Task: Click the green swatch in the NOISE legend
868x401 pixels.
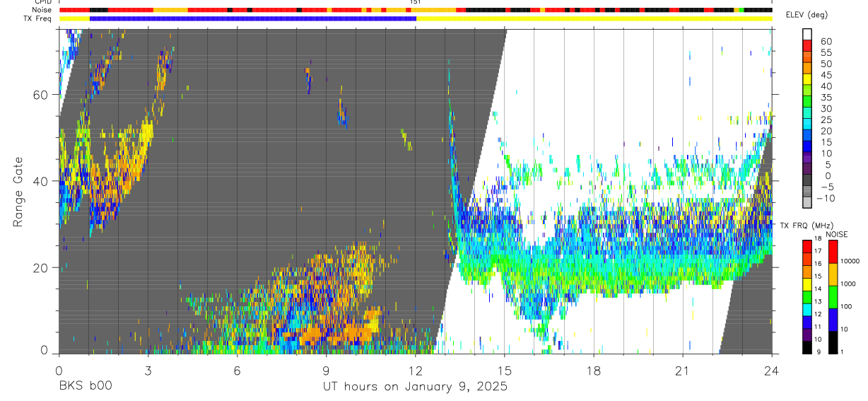Action: click(x=833, y=297)
